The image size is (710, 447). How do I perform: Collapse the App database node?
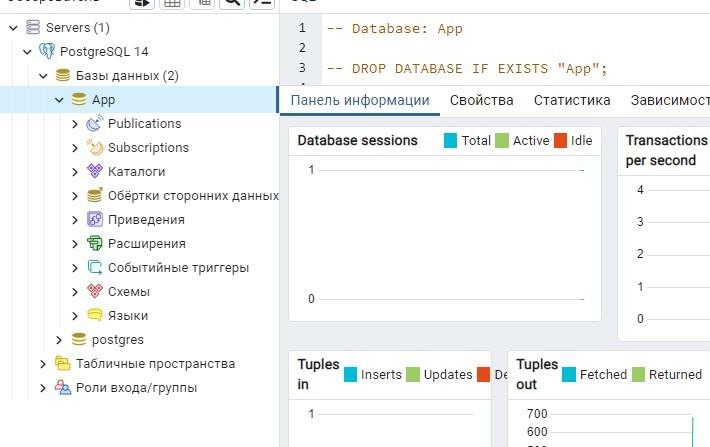(x=59, y=100)
